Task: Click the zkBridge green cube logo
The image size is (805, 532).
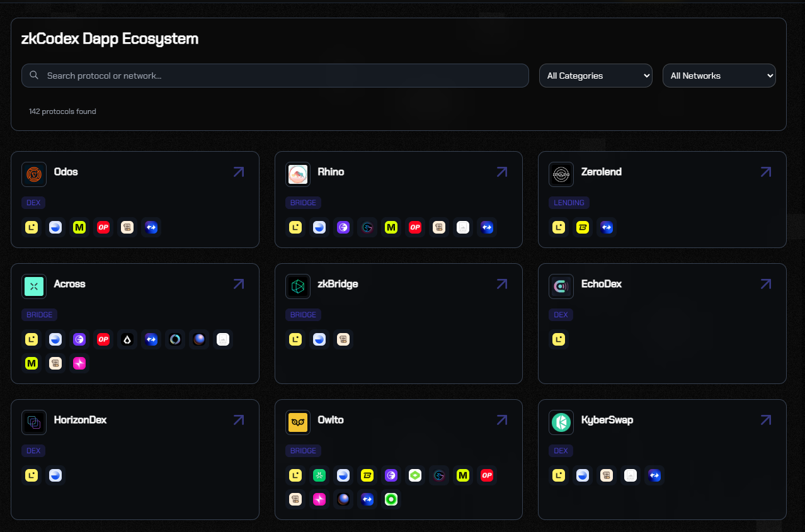Action: 298,286
